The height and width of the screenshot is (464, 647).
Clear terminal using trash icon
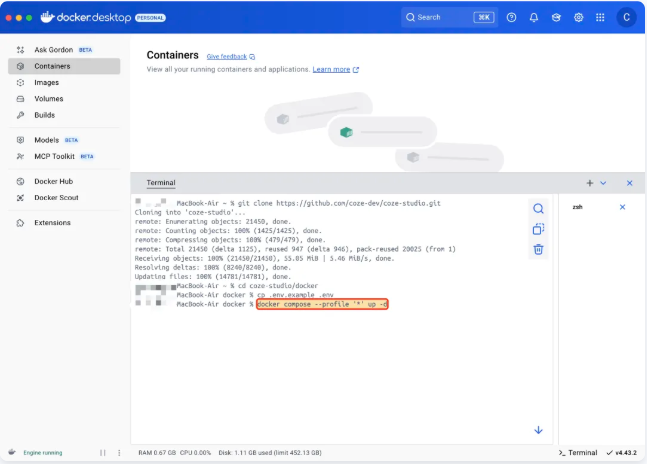click(x=538, y=249)
